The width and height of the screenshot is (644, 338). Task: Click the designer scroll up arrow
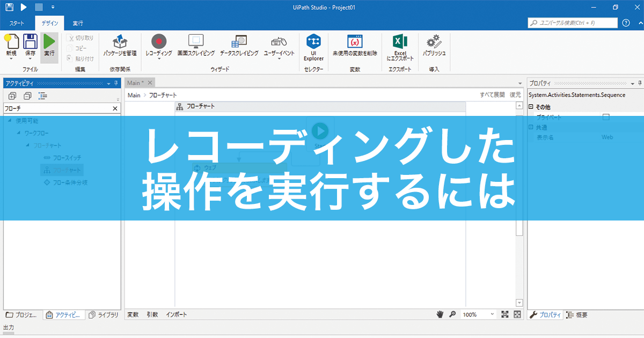tap(519, 105)
